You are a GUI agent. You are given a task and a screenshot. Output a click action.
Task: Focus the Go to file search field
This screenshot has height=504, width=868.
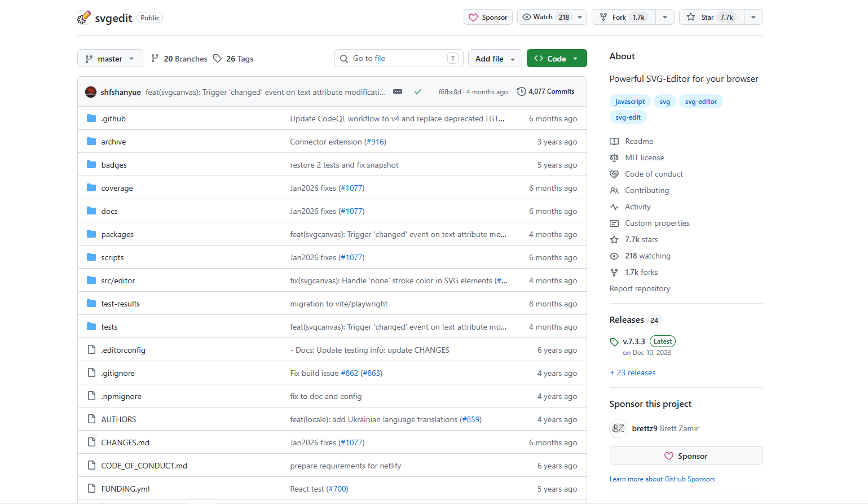click(399, 59)
